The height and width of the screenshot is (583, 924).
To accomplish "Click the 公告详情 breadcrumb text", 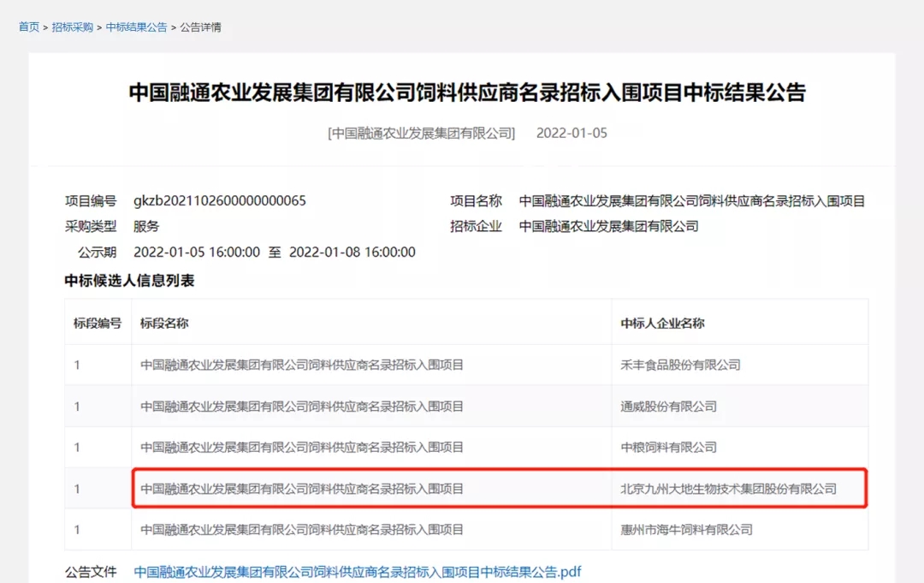I will tap(200, 27).
